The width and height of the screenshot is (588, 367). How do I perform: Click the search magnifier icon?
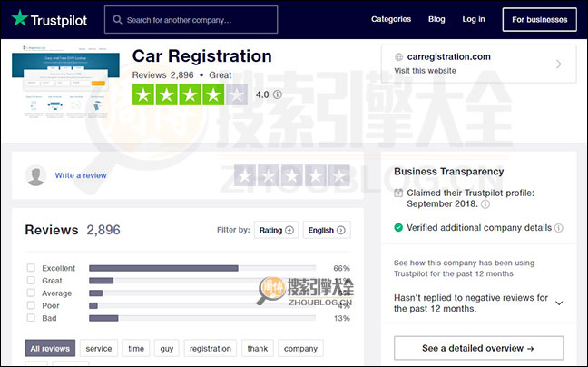click(117, 19)
